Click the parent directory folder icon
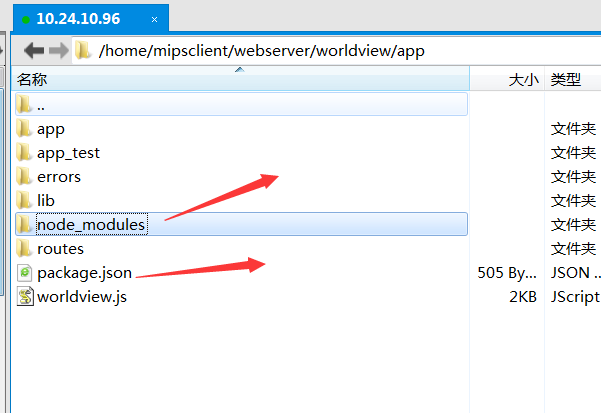Image resolution: width=601 pixels, height=413 pixels. point(24,104)
